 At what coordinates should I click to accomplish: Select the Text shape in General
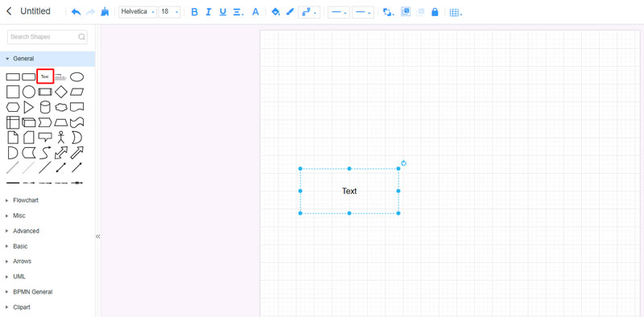(45, 76)
